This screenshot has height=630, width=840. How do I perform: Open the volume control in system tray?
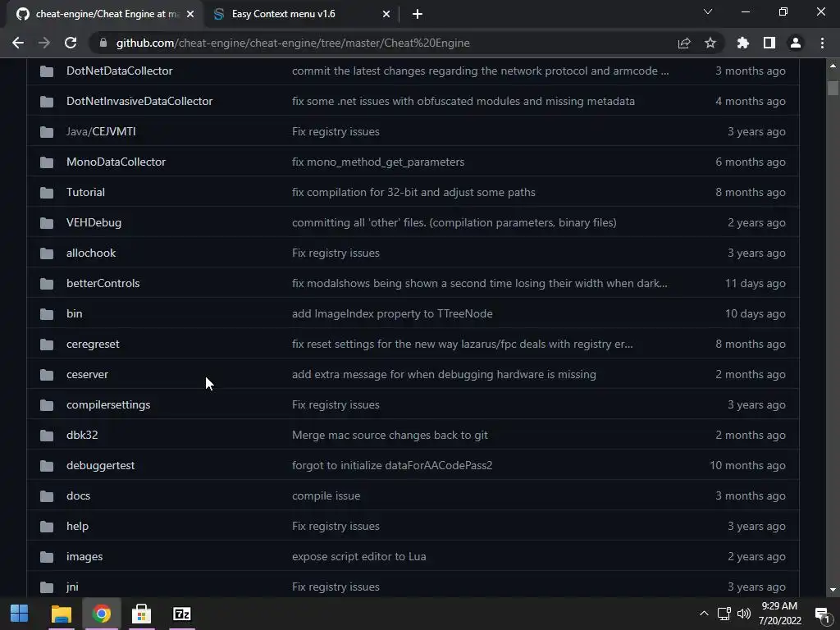coord(744,614)
